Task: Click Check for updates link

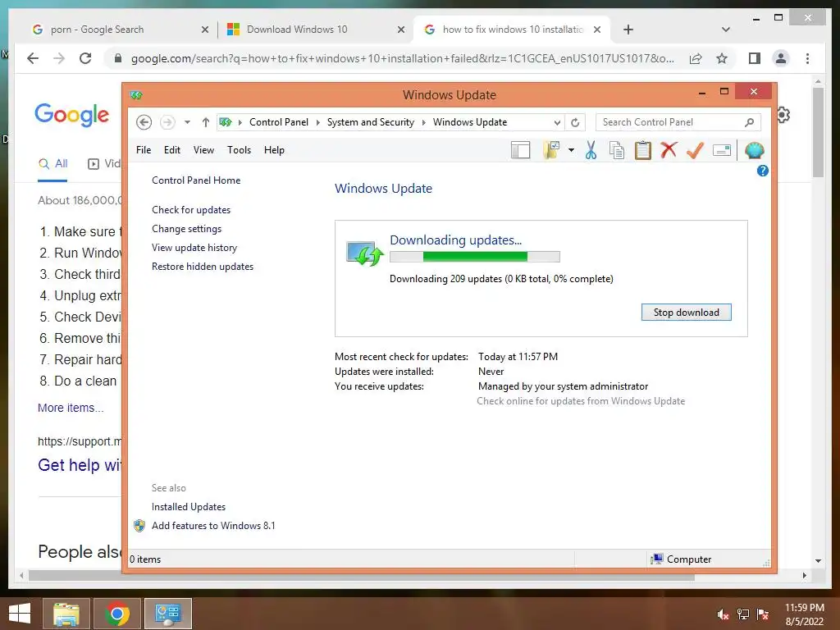Action: click(x=191, y=210)
